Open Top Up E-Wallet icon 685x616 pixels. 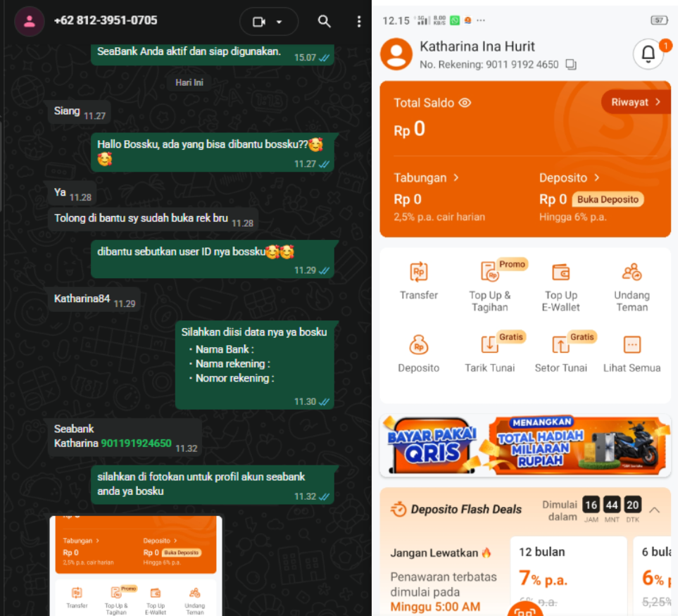[x=560, y=272]
